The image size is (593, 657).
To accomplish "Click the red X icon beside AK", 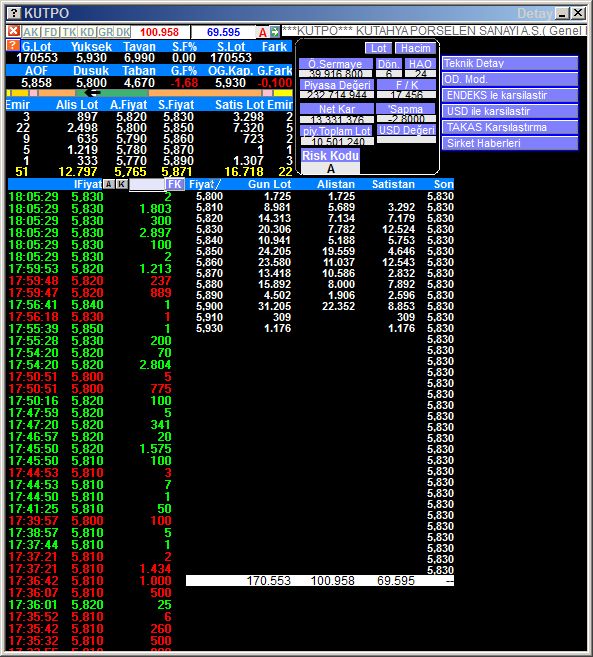I will tap(14, 31).
